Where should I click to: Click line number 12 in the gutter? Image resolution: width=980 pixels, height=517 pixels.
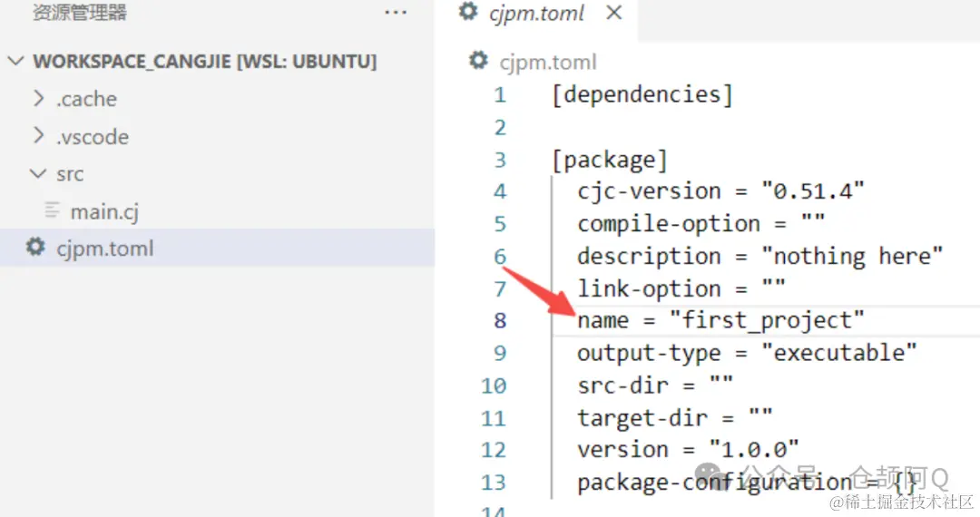tap(494, 450)
